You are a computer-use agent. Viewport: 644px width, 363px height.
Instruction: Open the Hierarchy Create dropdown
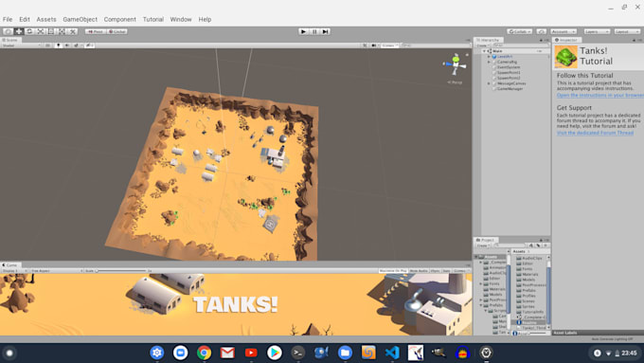(483, 45)
